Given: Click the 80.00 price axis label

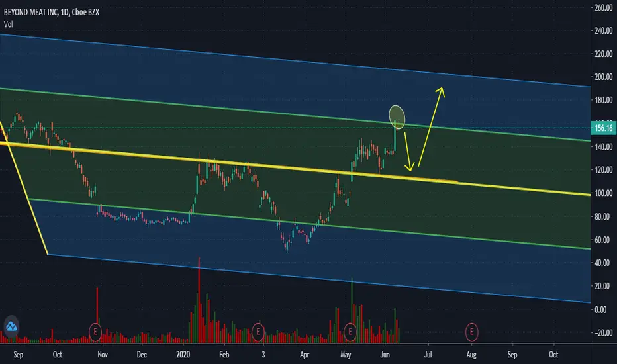Looking at the screenshot, I should tap(604, 217).
